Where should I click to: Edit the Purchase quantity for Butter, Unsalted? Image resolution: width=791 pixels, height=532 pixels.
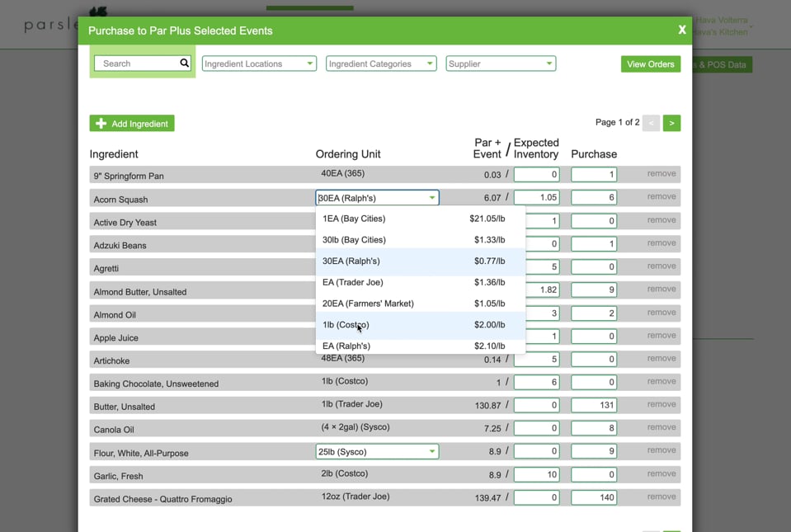coord(593,404)
